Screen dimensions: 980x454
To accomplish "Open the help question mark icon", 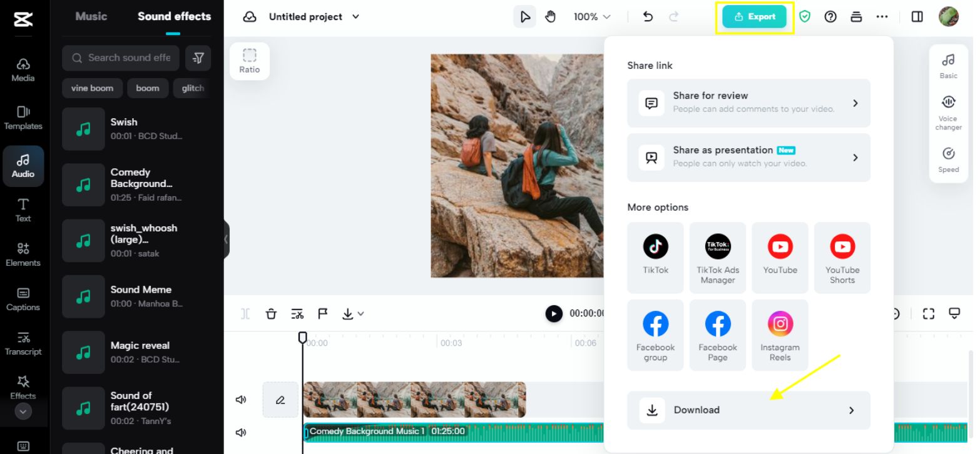I will pyautogui.click(x=830, y=17).
